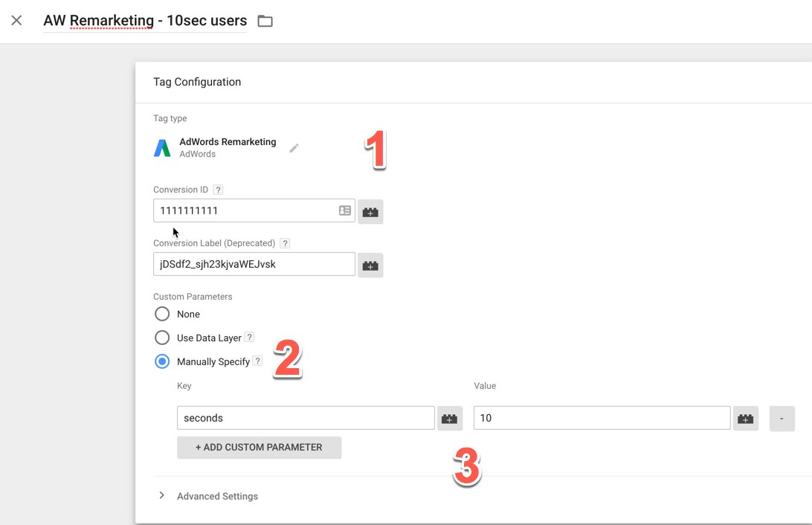Open help for Conversion Label (Deprecated)
This screenshot has height=525, width=812.
click(x=285, y=243)
